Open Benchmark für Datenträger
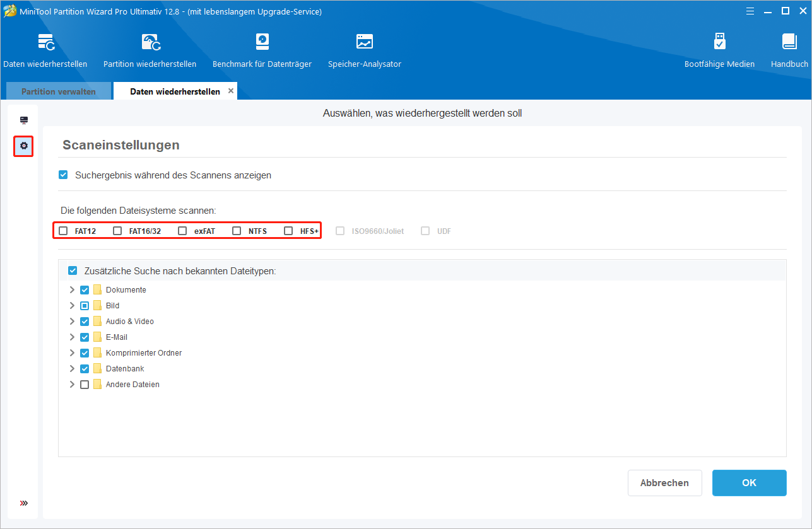 click(x=262, y=43)
